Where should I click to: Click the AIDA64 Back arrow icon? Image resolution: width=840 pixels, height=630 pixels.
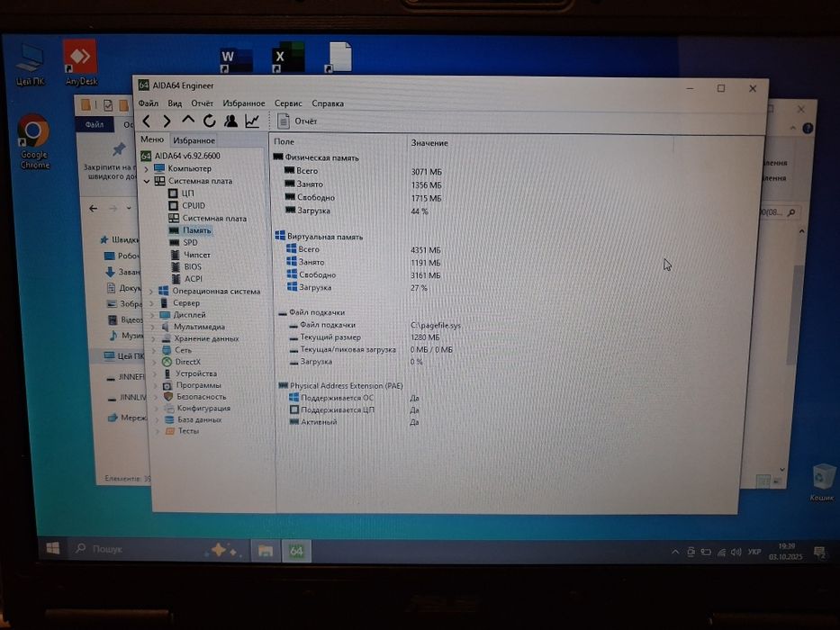click(x=146, y=121)
